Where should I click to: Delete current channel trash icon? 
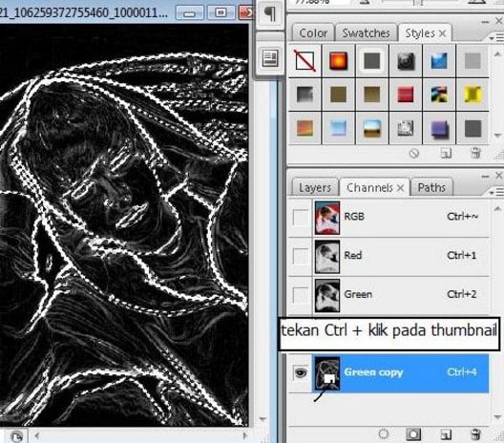tap(475, 434)
